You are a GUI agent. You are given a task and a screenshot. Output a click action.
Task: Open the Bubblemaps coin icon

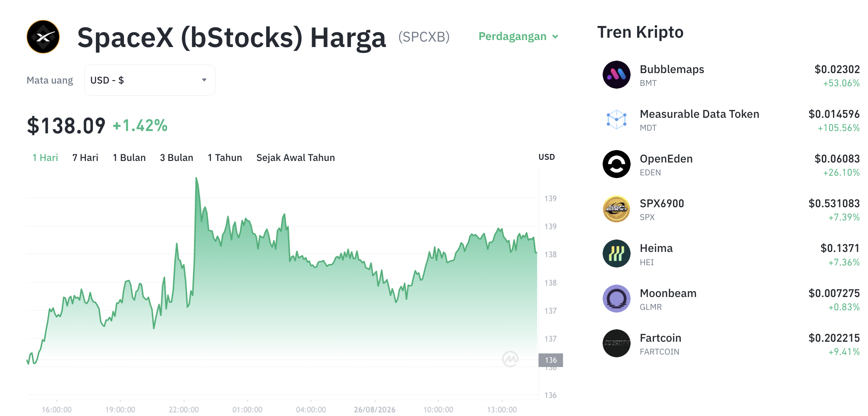pyautogui.click(x=616, y=75)
